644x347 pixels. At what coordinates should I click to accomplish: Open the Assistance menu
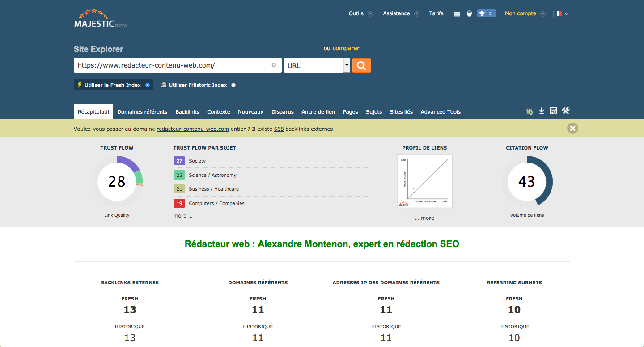click(396, 13)
